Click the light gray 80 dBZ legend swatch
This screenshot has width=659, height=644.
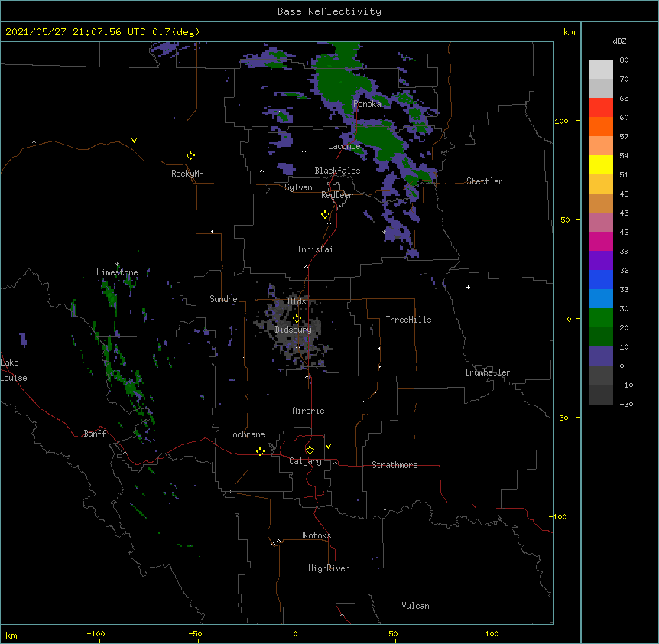601,70
